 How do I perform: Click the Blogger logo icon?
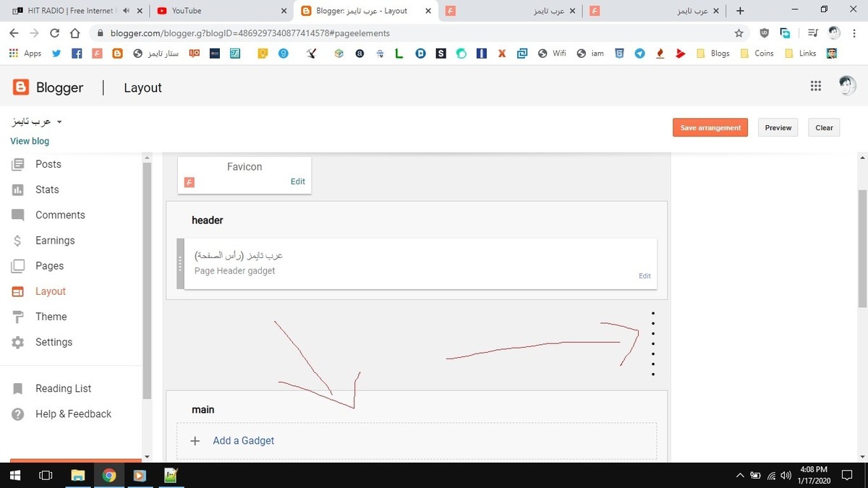pyautogui.click(x=21, y=87)
